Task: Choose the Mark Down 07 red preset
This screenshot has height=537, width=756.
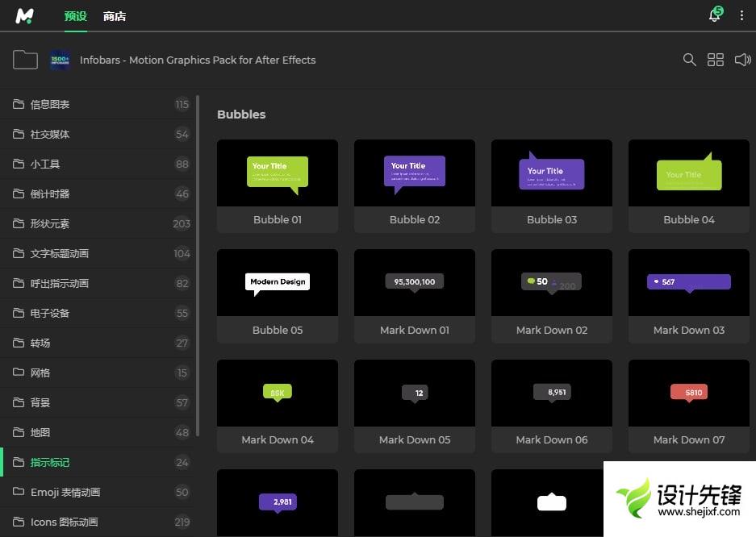Action: coord(689,393)
